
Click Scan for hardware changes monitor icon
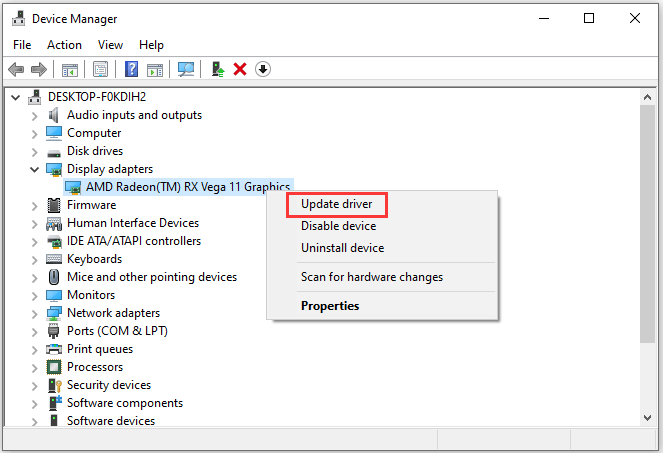186,69
